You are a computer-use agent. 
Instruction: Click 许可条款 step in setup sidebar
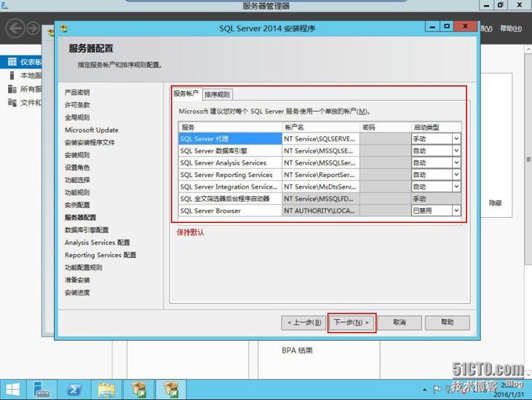tap(77, 105)
